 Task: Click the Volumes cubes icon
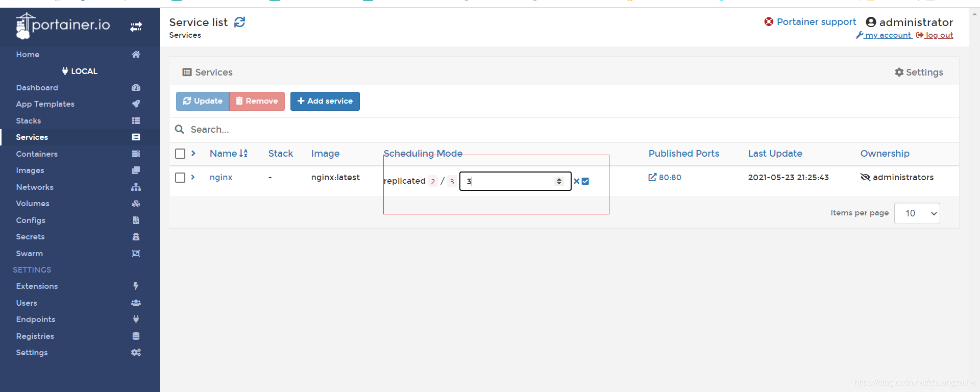136,203
